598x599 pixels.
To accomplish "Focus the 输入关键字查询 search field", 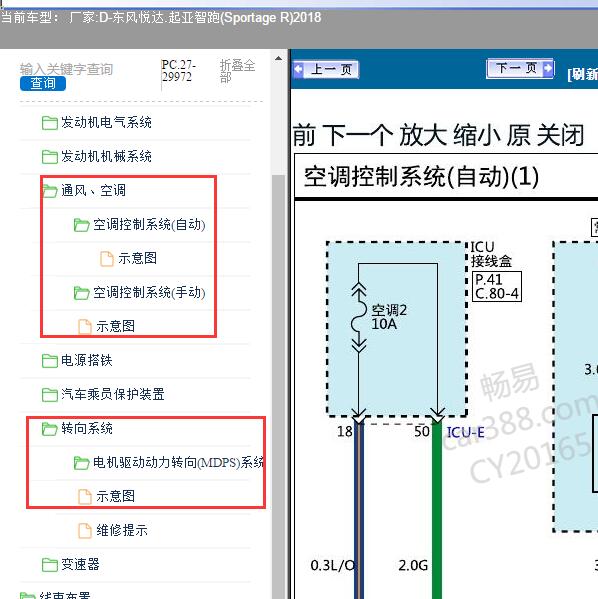I will tap(66, 69).
